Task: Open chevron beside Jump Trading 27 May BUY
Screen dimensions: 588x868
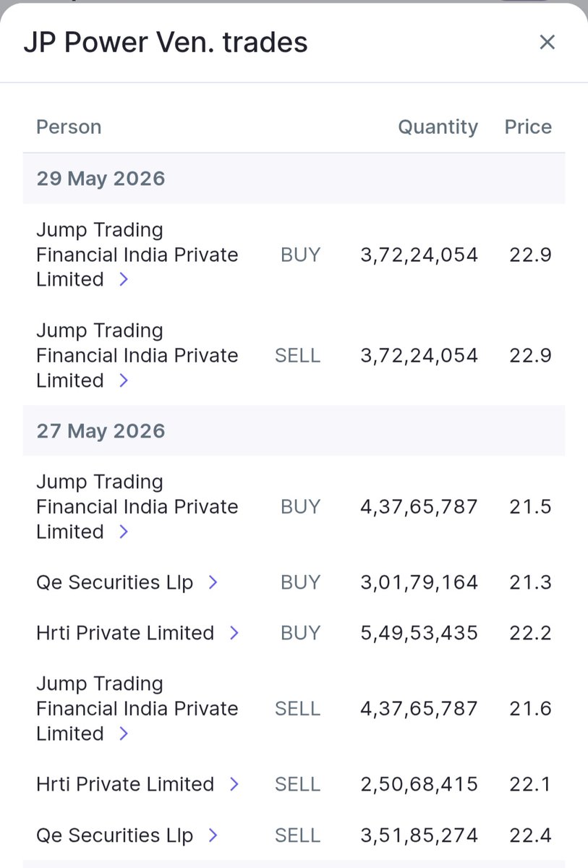Action: [124, 532]
